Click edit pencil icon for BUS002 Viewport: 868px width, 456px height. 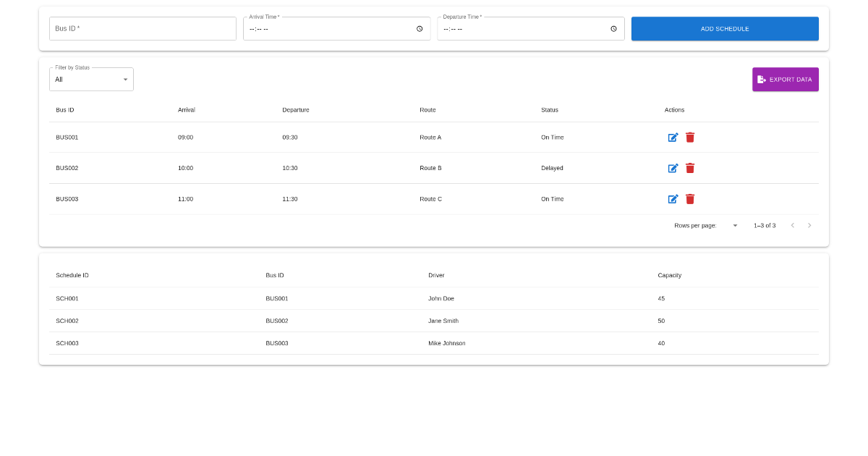[673, 168]
